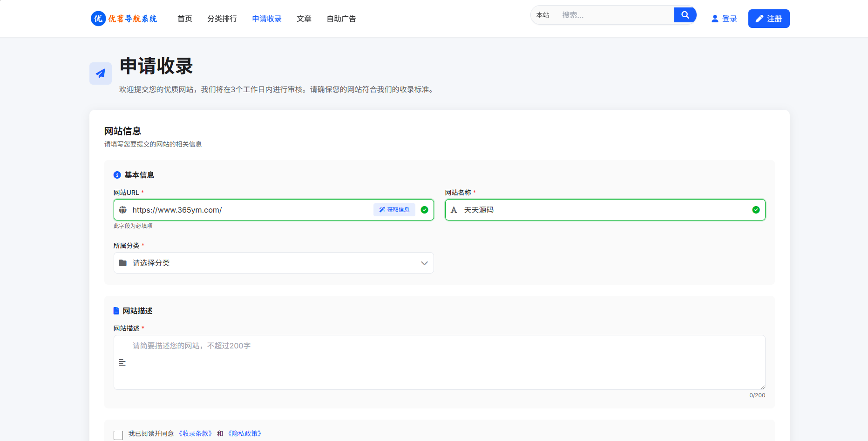Click the blue info icon beside 基本信息

117,175
